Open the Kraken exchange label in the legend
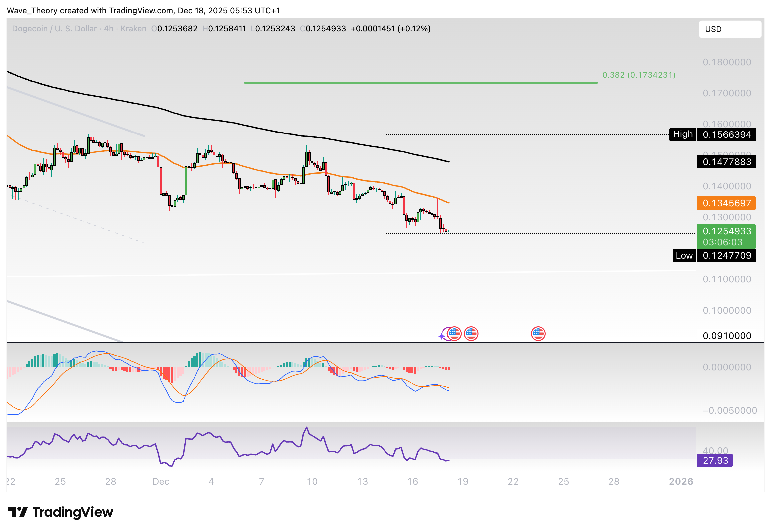The image size is (771, 532). [134, 29]
